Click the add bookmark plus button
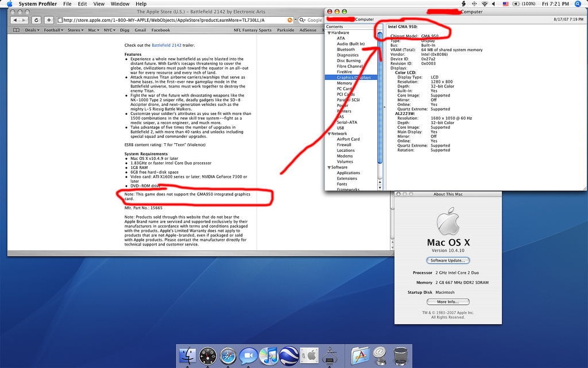The width and height of the screenshot is (588, 368). (49, 20)
